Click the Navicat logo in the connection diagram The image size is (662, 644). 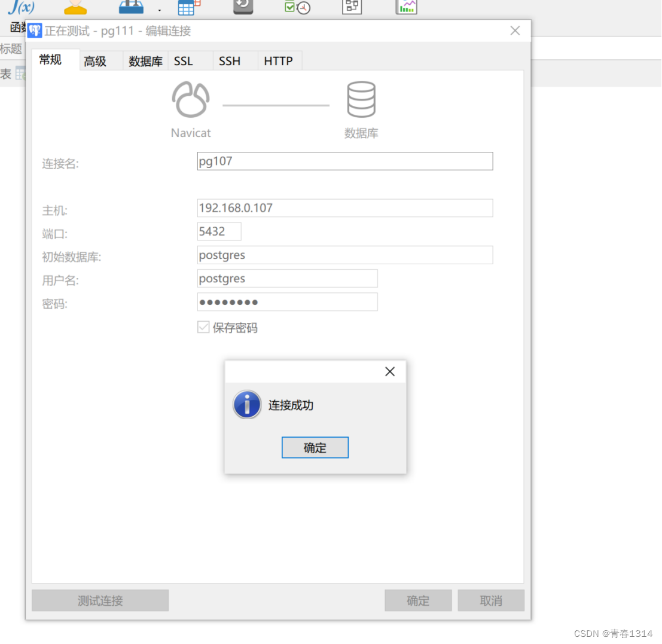tap(190, 100)
